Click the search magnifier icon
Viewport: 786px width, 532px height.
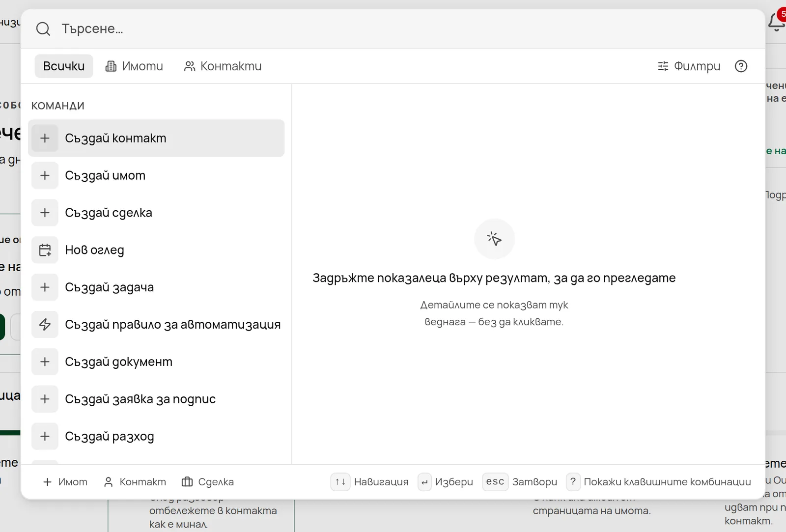43,29
